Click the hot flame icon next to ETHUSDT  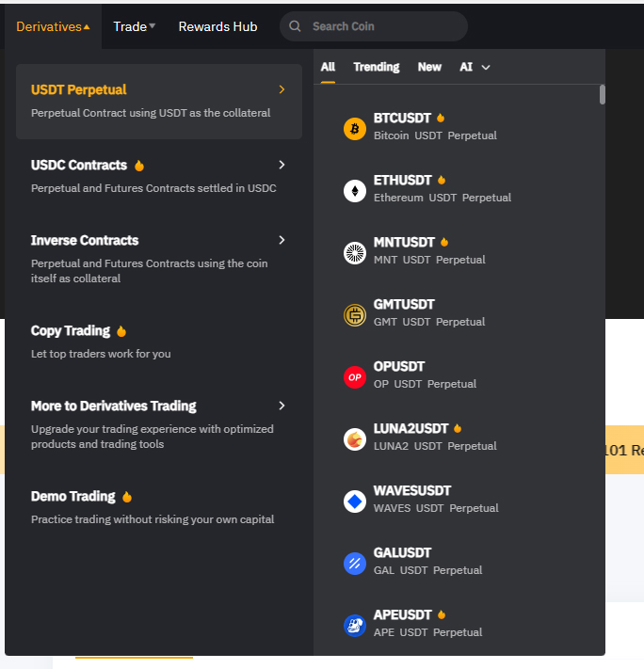coord(442,180)
